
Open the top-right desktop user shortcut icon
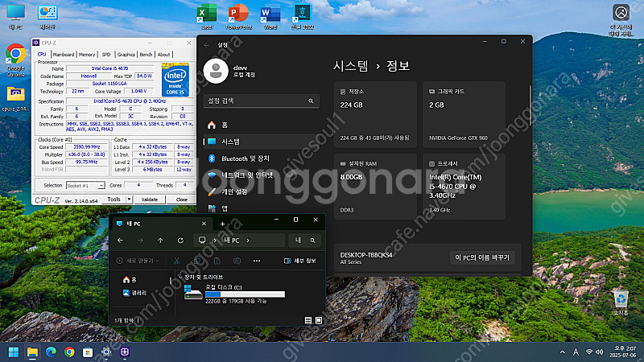[621, 21]
